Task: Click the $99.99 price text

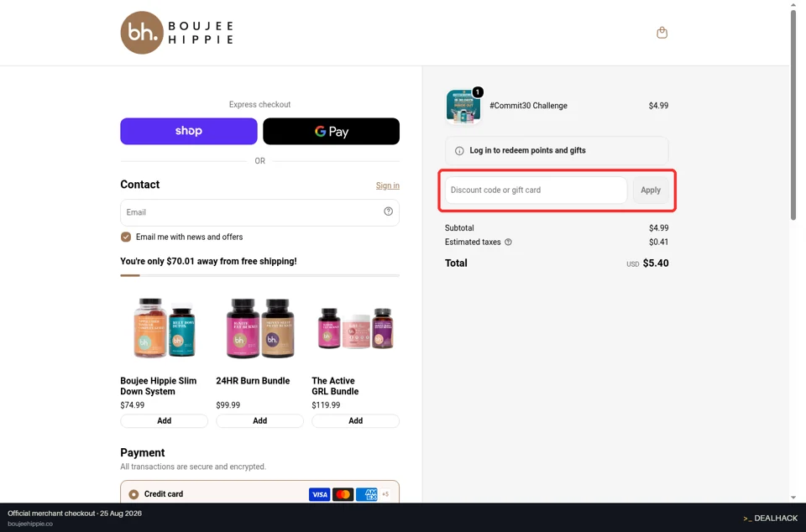Action: pyautogui.click(x=228, y=405)
